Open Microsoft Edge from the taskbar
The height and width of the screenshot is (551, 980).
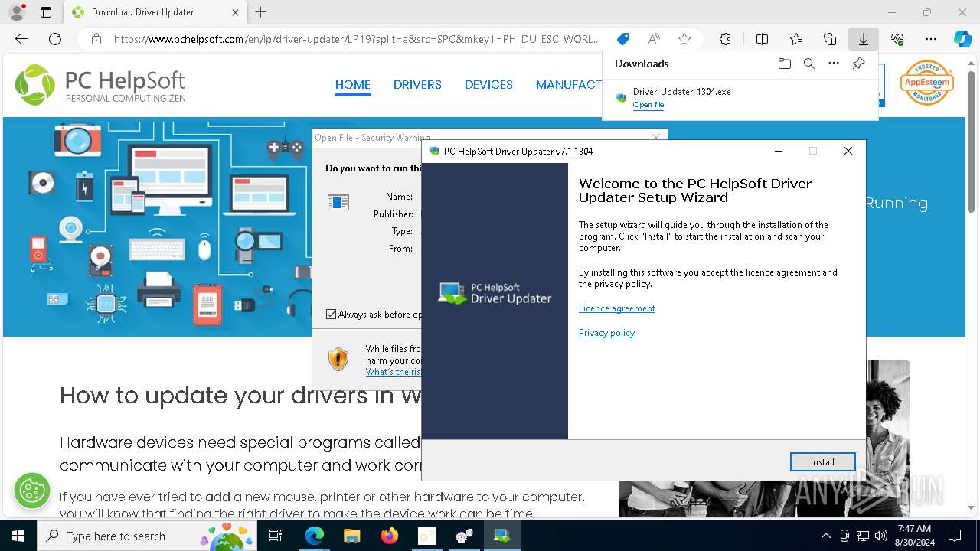[x=315, y=536]
